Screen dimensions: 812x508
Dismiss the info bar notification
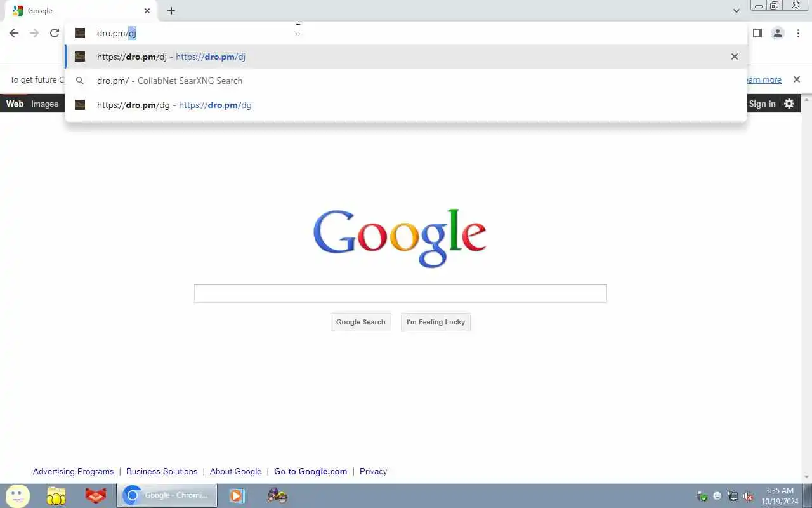tap(797, 79)
